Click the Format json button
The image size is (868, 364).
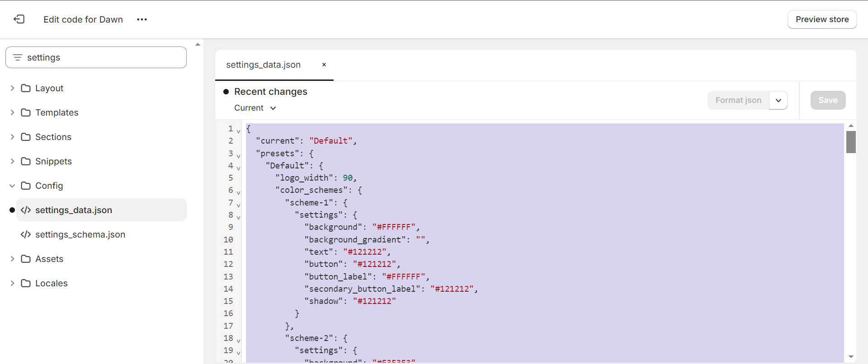pyautogui.click(x=739, y=100)
